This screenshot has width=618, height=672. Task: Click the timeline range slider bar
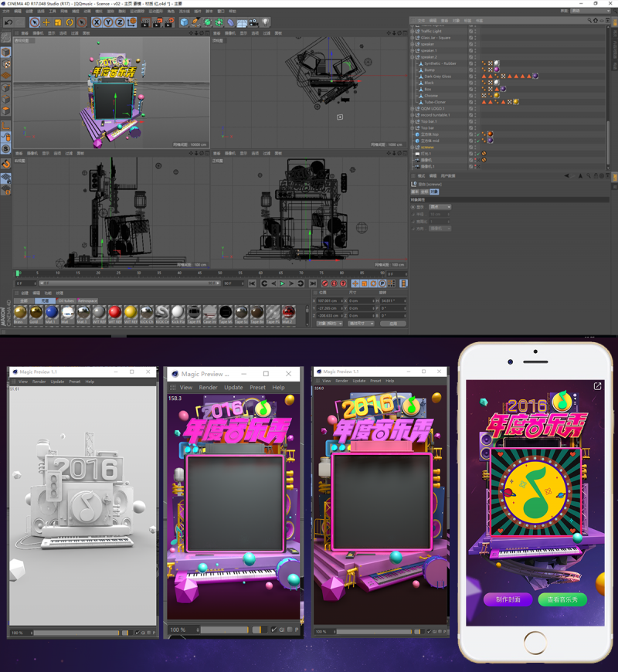click(x=130, y=283)
